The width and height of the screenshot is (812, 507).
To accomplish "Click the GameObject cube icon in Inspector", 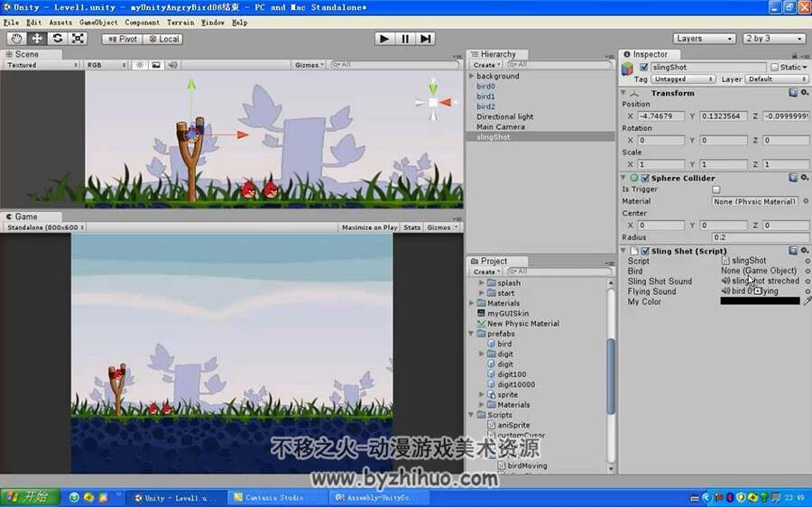I will [x=628, y=68].
